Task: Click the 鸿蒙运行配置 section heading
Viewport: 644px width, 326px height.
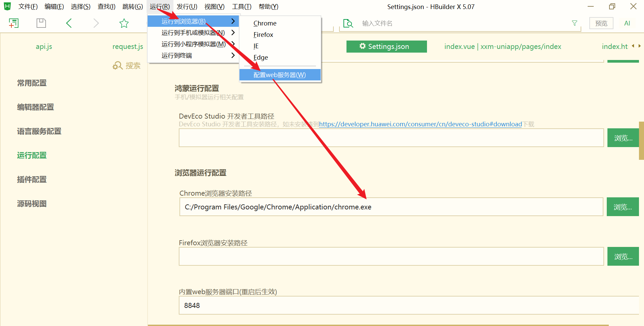Action: (x=197, y=88)
